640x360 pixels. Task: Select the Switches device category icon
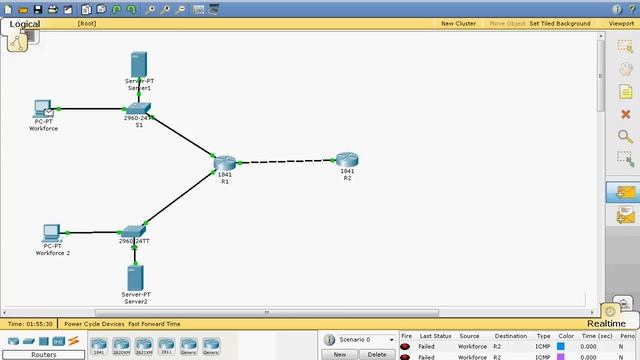point(29,341)
